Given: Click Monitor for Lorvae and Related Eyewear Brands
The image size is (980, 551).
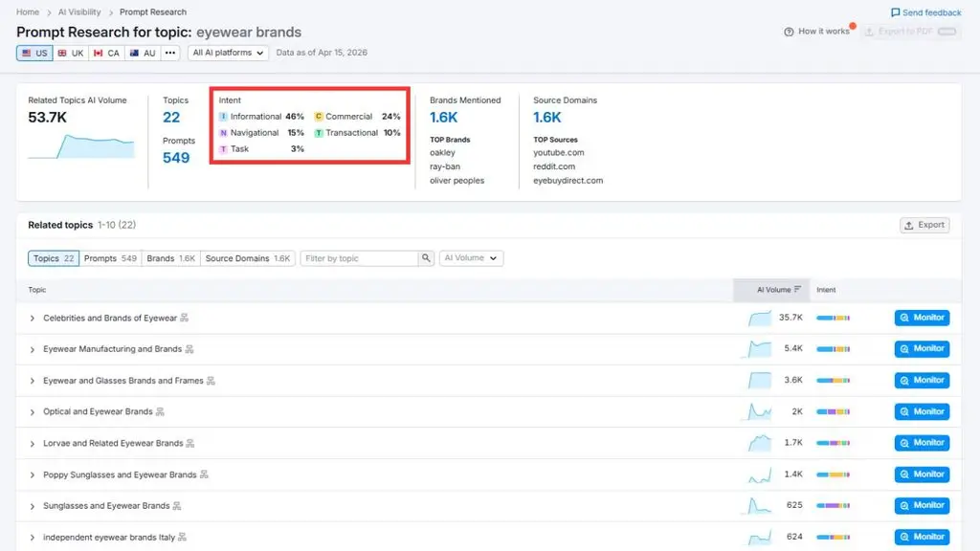Looking at the screenshot, I should coord(922,443).
